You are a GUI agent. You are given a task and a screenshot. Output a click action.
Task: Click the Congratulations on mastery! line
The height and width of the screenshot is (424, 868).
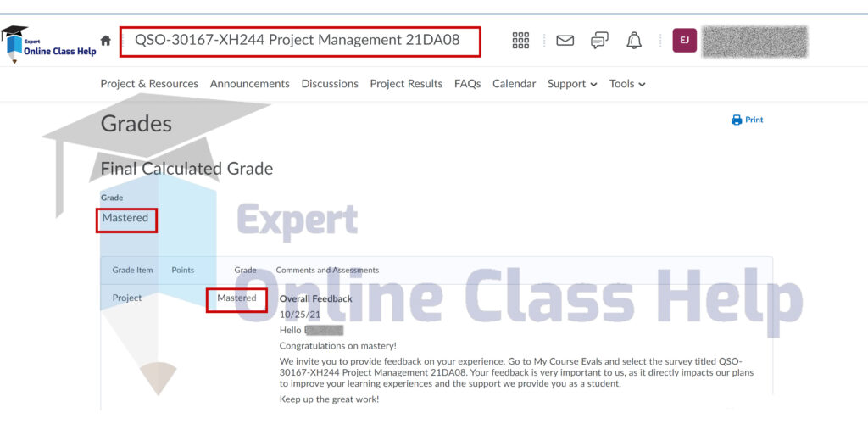[x=337, y=346]
